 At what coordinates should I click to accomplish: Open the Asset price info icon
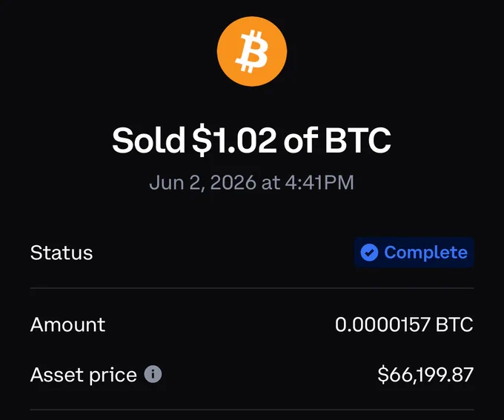click(x=153, y=374)
